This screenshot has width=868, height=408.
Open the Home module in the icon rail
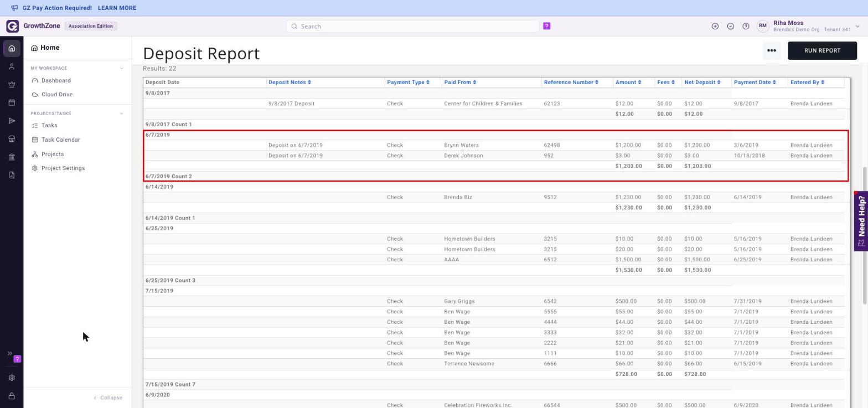click(x=12, y=48)
